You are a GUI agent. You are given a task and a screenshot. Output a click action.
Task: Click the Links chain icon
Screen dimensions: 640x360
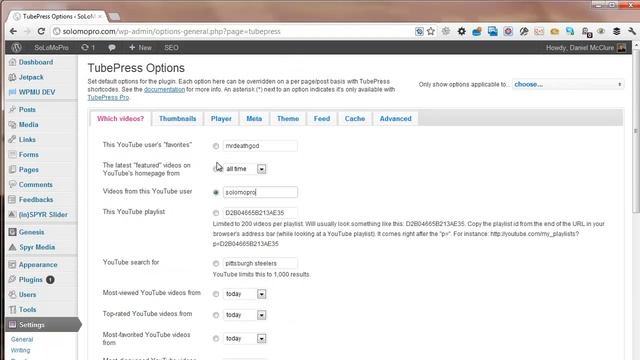point(12,140)
